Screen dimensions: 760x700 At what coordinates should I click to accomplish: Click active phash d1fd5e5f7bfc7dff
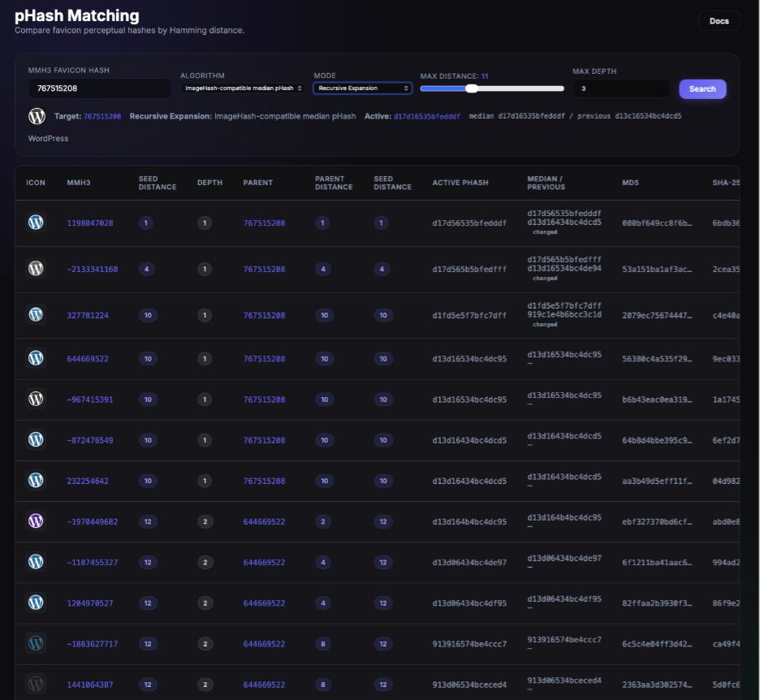(x=469, y=315)
